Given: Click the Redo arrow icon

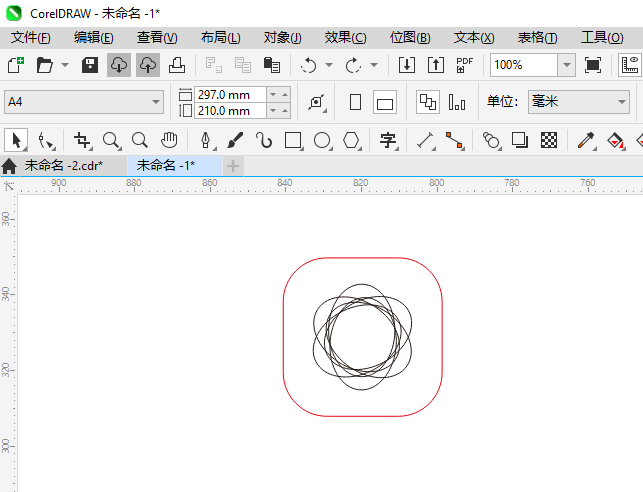Looking at the screenshot, I should point(353,65).
